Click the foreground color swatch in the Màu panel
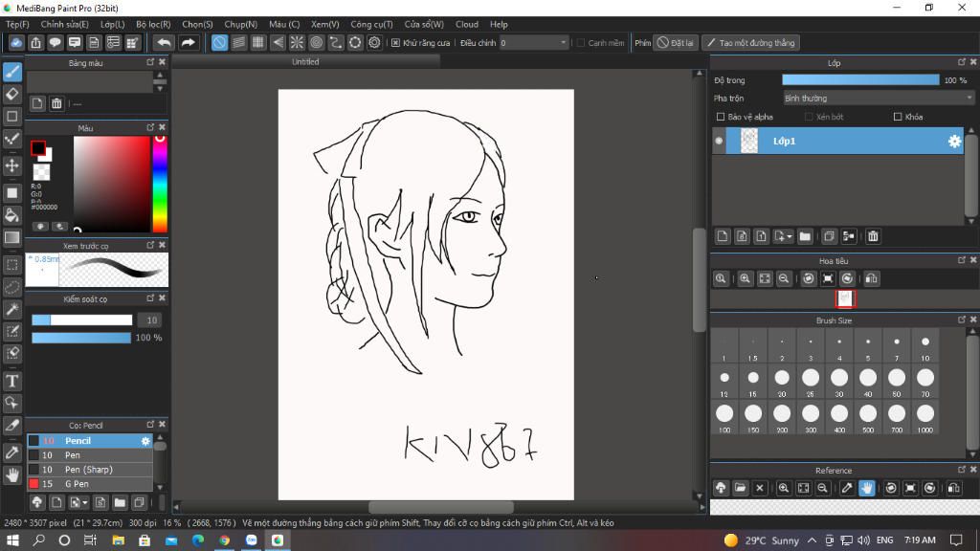This screenshot has width=980, height=551. click(38, 148)
